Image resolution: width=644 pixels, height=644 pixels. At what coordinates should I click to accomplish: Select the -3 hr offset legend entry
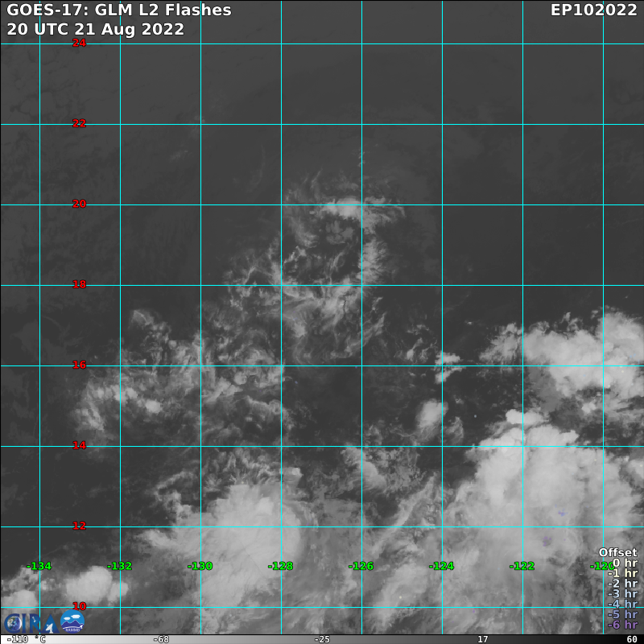tap(622, 594)
